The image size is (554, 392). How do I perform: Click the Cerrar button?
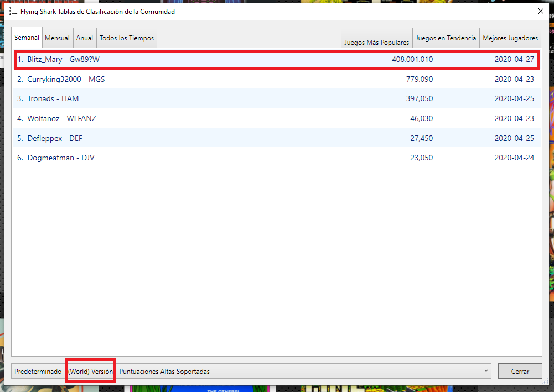520,371
